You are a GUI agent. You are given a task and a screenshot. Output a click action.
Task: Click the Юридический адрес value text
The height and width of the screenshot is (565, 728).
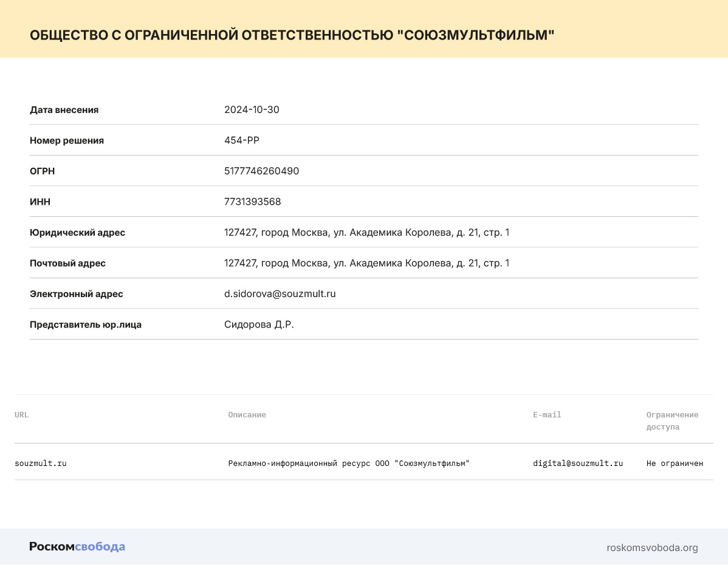(367, 232)
